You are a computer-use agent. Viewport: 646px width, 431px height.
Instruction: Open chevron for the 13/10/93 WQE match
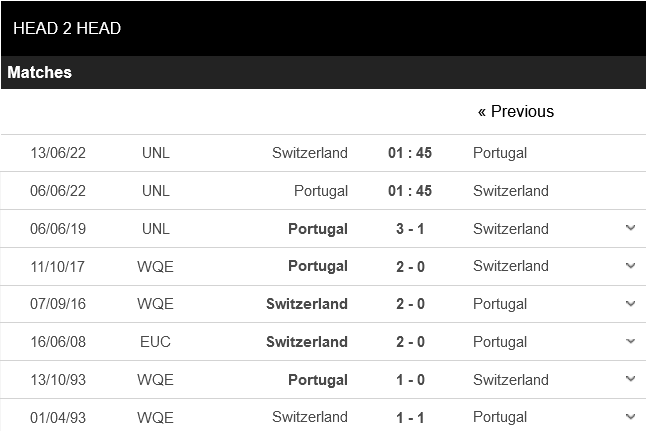630,380
